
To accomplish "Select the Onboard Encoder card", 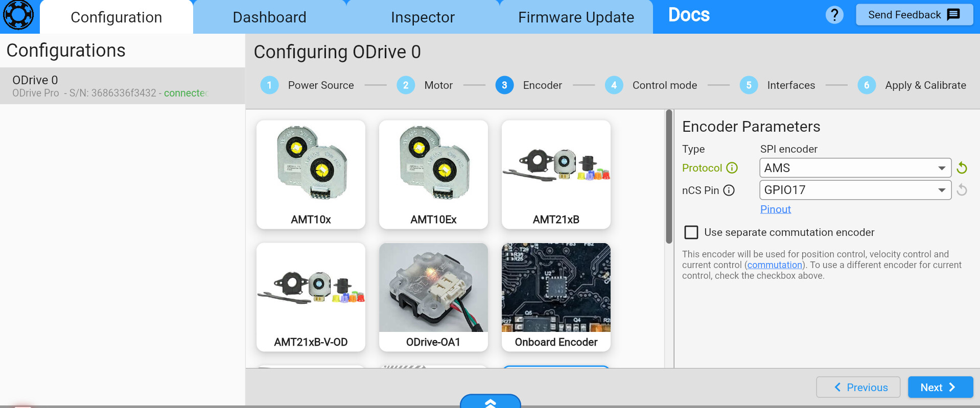I will pyautogui.click(x=556, y=297).
